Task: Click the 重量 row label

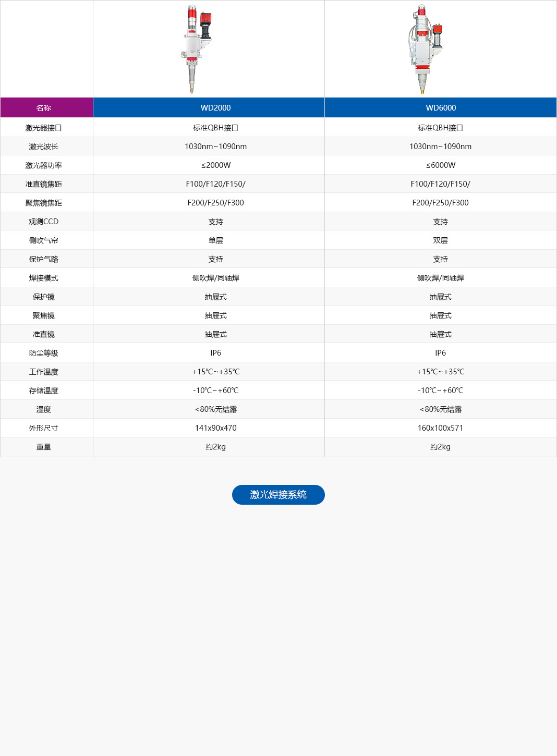Action: click(x=44, y=447)
